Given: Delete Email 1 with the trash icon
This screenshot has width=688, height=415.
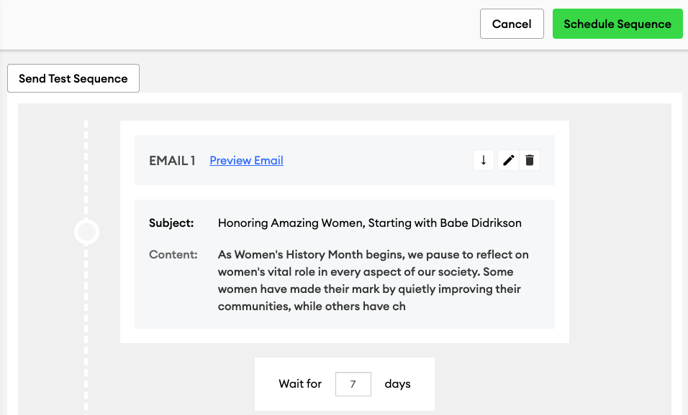Looking at the screenshot, I should pos(530,160).
